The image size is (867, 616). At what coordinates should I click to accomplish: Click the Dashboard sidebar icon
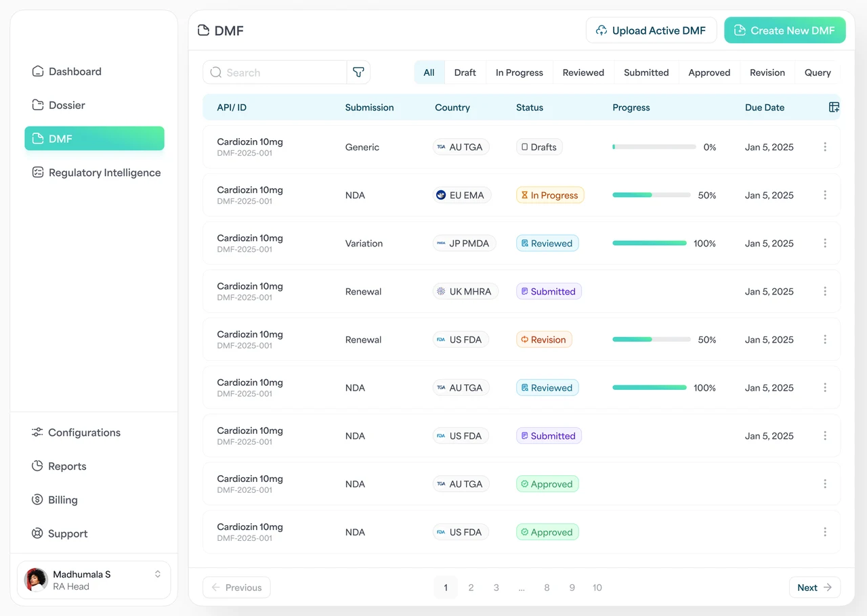pos(38,71)
